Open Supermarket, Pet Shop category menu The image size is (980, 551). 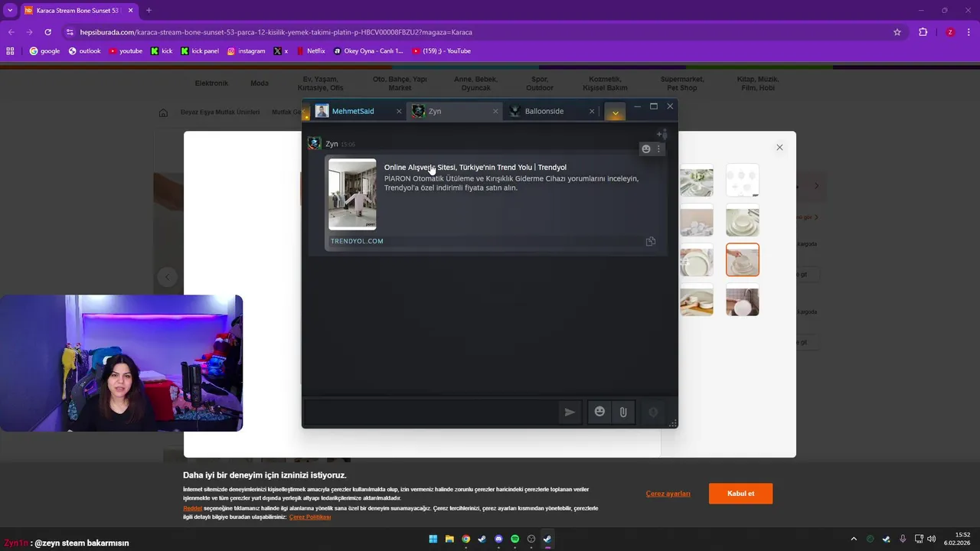(682, 83)
